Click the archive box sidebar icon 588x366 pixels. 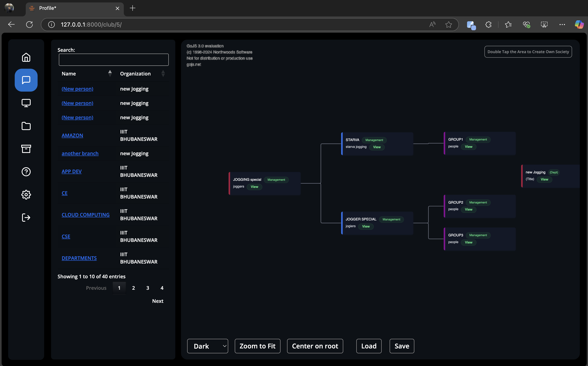point(26,149)
